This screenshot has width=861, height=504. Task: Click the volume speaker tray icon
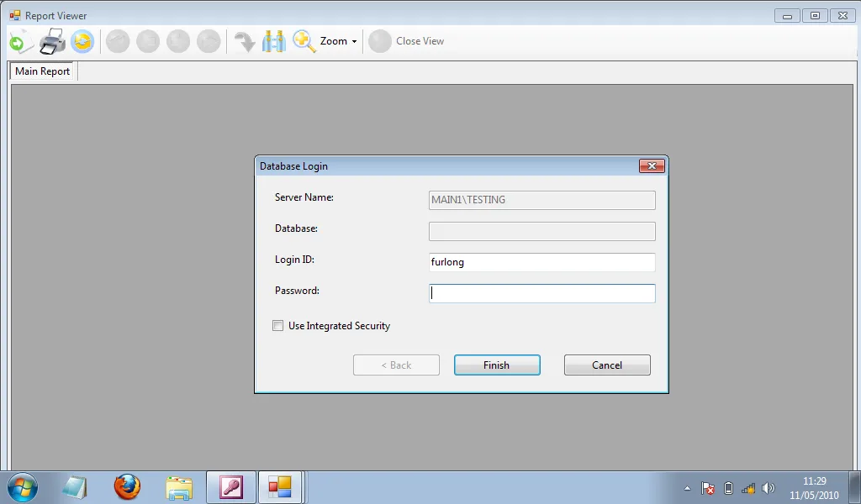(769, 488)
